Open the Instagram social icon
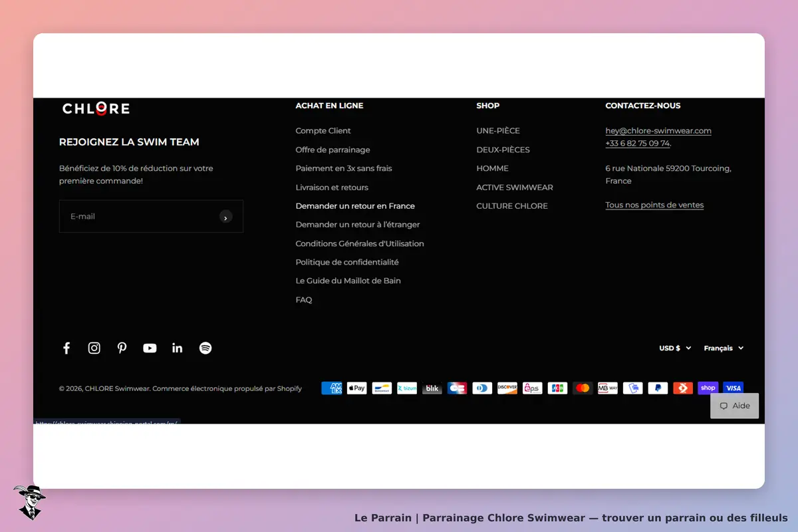Screen dimensions: 798x532 [x=94, y=348]
